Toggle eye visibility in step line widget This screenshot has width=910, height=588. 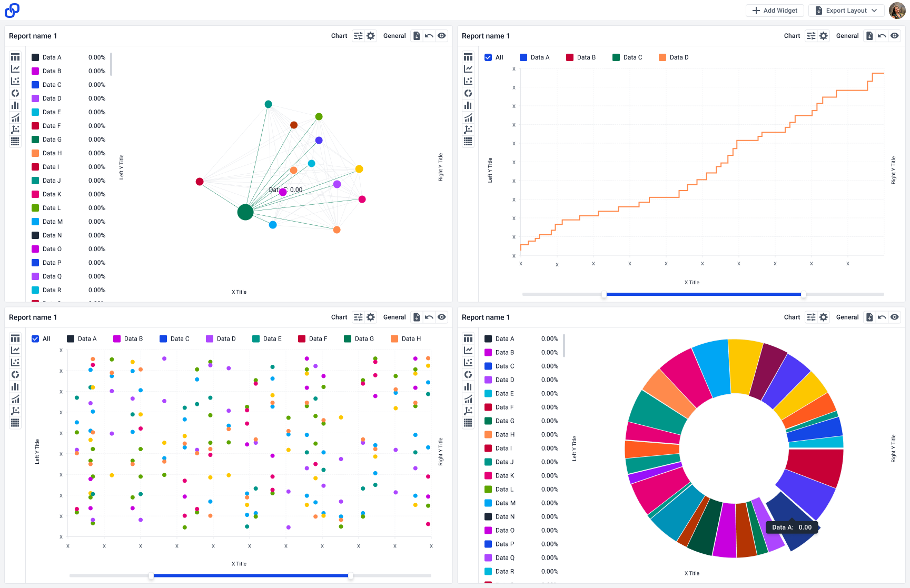895,36
